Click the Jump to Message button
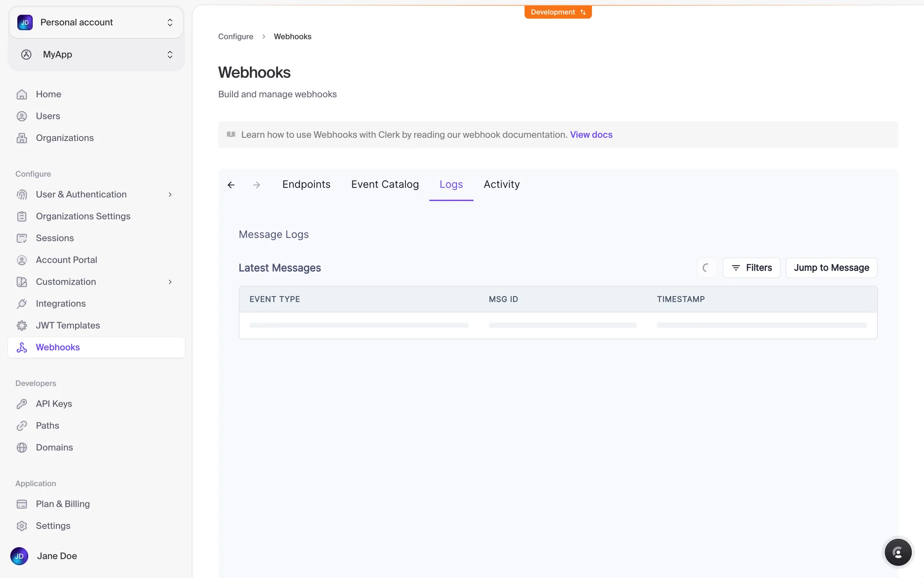924x578 pixels. point(831,268)
